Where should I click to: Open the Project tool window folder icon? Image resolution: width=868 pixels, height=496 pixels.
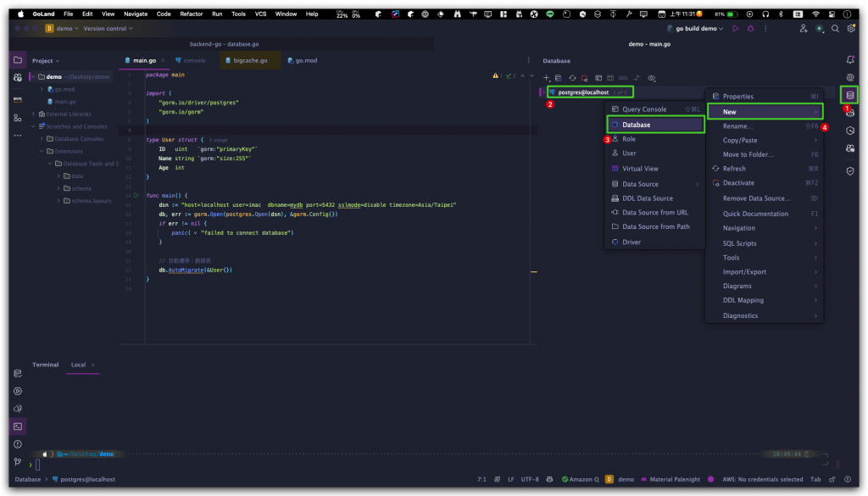tap(18, 60)
